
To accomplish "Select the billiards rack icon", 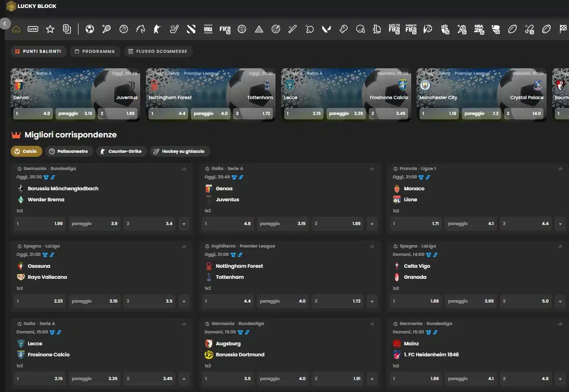I will click(259, 29).
